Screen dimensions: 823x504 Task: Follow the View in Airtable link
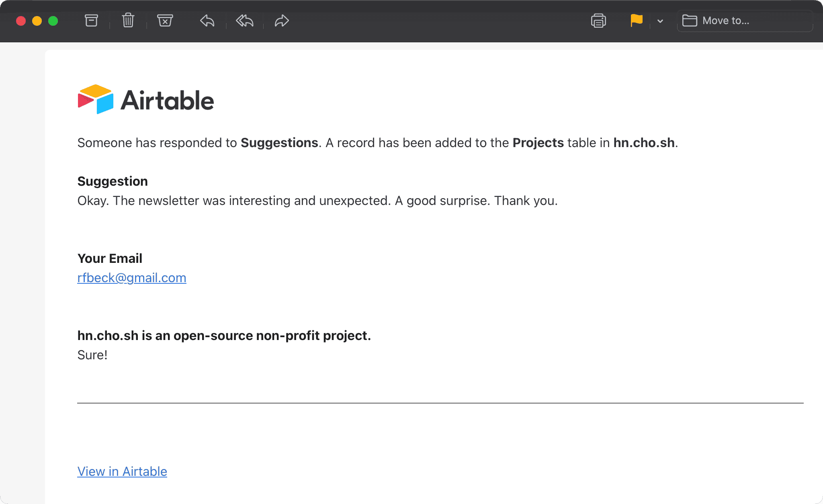coord(122,471)
